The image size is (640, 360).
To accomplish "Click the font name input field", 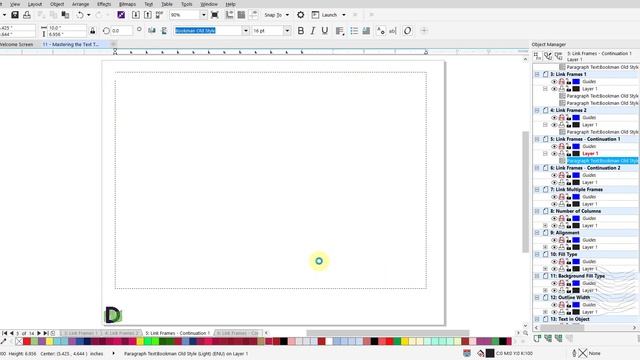I will 208,31.
